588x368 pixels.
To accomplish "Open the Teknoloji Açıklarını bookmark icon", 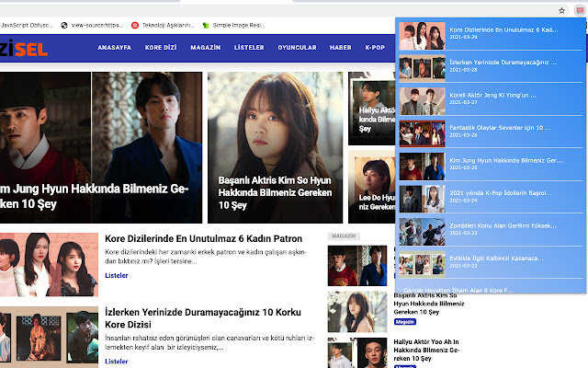I will pyautogui.click(x=135, y=25).
